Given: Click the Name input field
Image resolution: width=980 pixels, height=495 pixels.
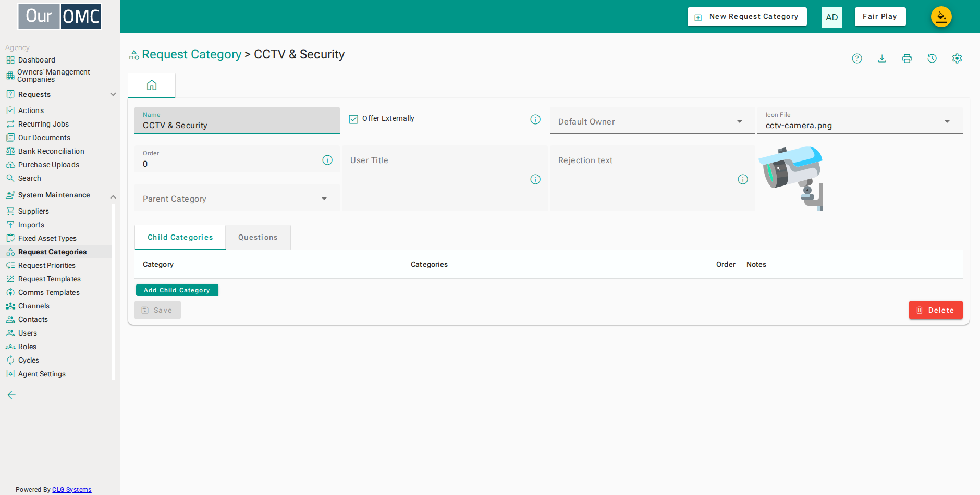Looking at the screenshot, I should (x=237, y=120).
